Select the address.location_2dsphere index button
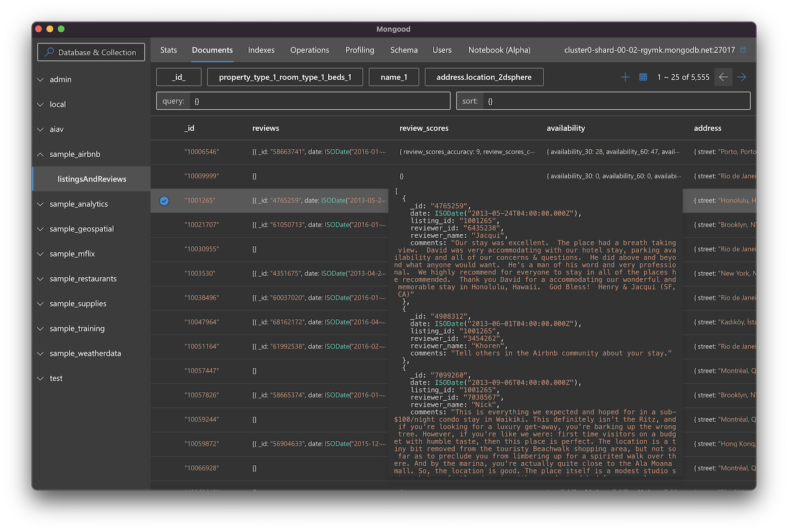788x532 pixels. pyautogui.click(x=484, y=77)
